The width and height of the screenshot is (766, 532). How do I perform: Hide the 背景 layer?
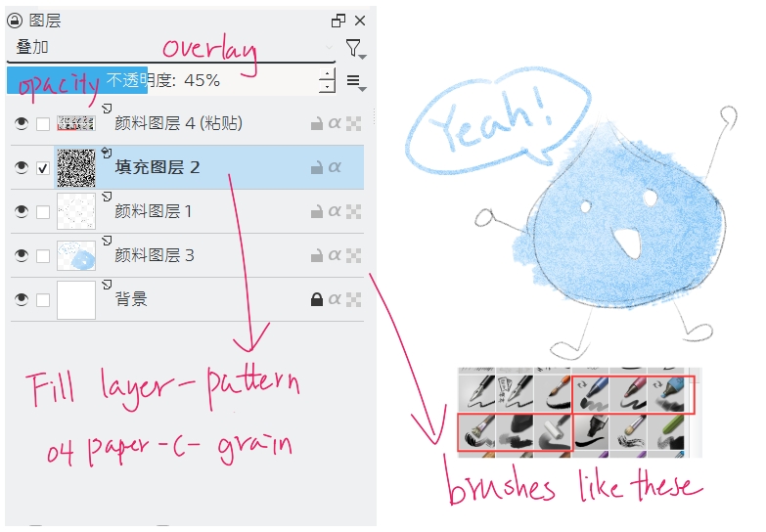coord(21,299)
